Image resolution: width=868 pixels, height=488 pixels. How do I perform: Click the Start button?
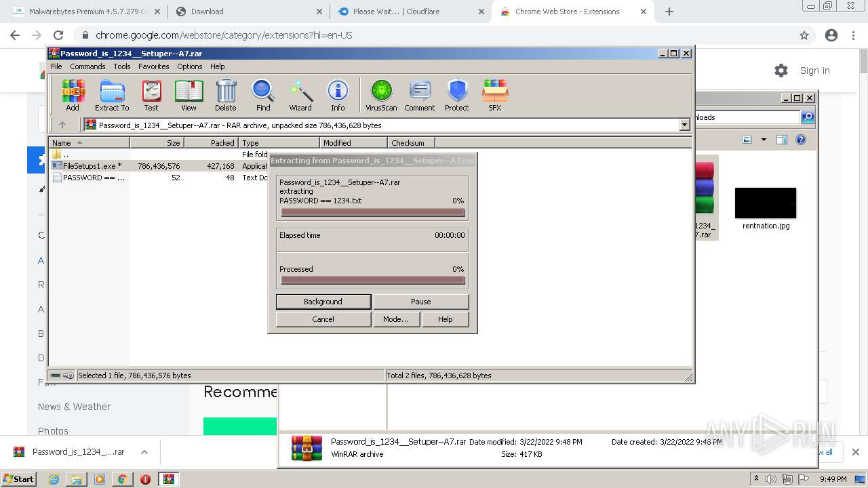tap(18, 479)
